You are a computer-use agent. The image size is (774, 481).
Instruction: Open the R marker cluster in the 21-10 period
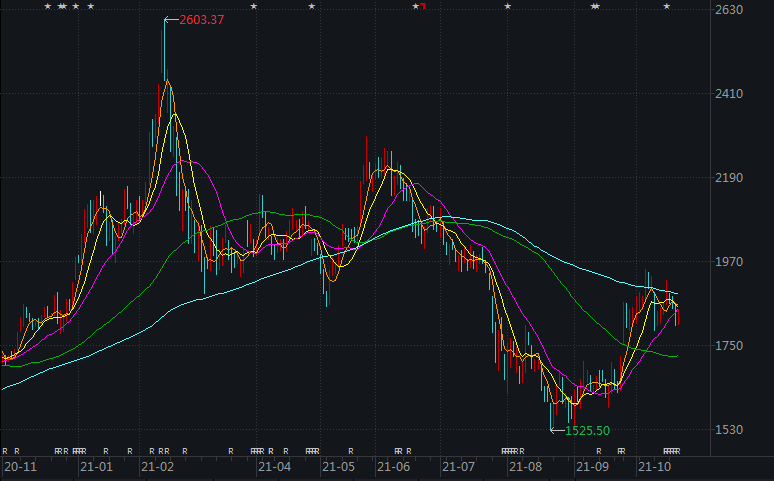click(671, 451)
